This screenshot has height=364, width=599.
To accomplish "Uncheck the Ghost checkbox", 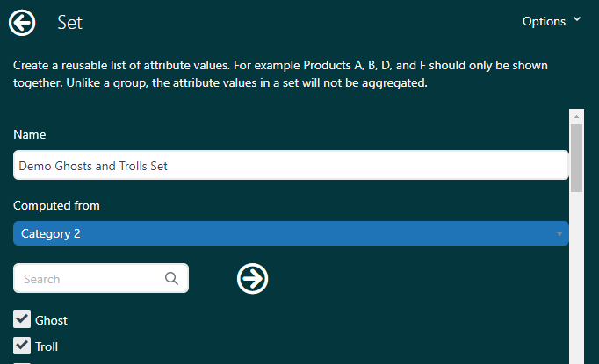I will pos(22,319).
